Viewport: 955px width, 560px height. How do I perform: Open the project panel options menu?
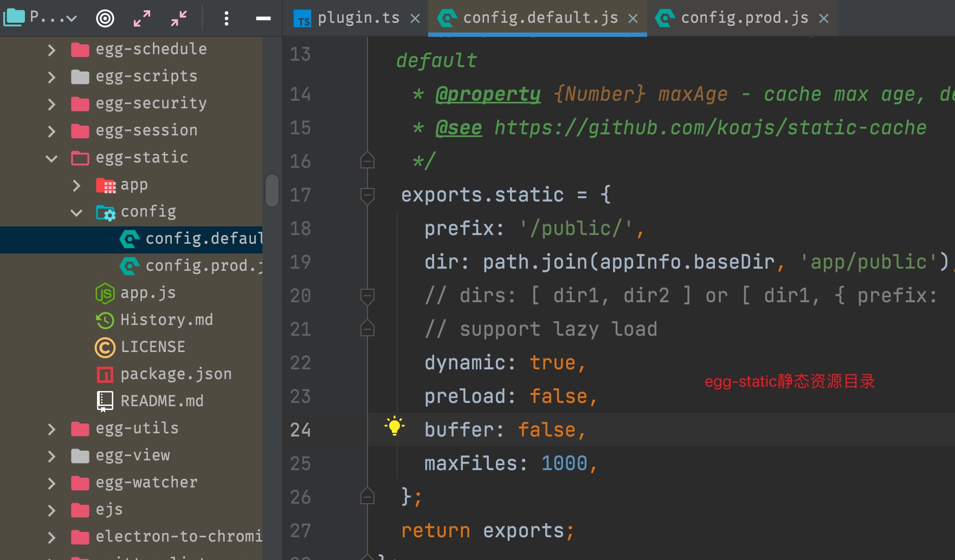pos(227,18)
